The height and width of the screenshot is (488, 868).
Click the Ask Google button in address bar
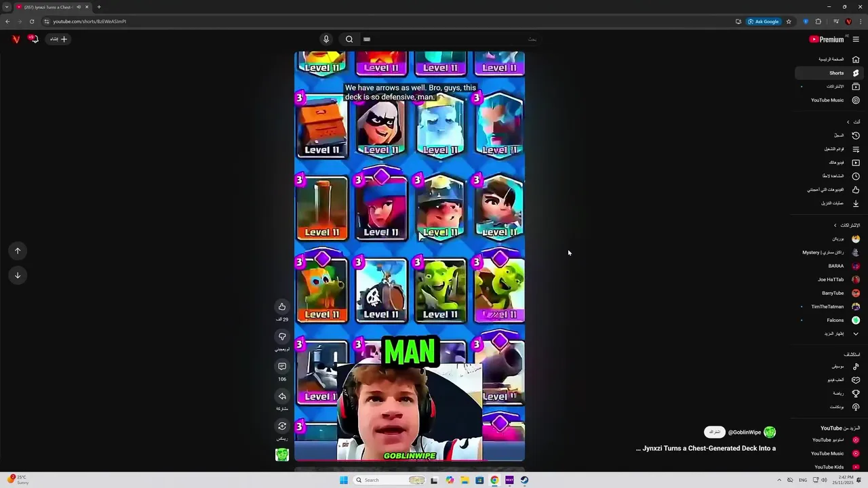[764, 21]
